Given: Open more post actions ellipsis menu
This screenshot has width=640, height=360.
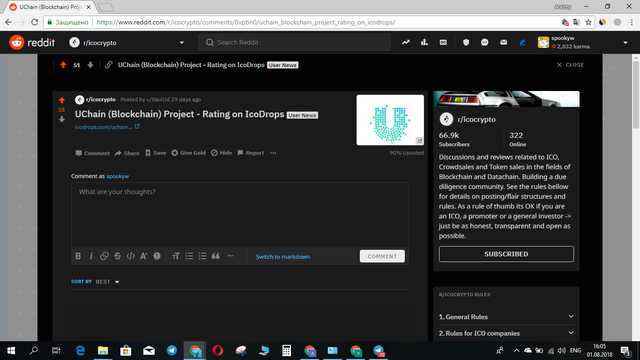Looking at the screenshot, I should click(273, 153).
